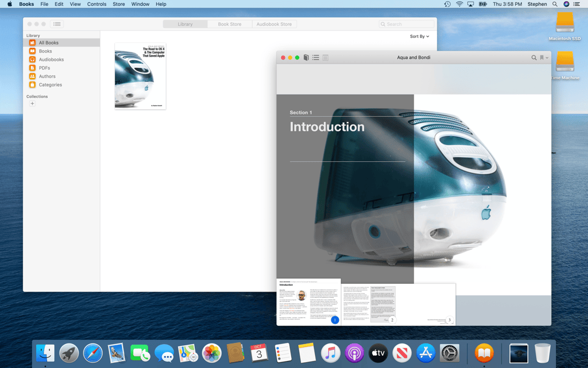Image resolution: width=588 pixels, height=368 pixels.
Task: Check the battery status icon
Action: (x=482, y=4)
